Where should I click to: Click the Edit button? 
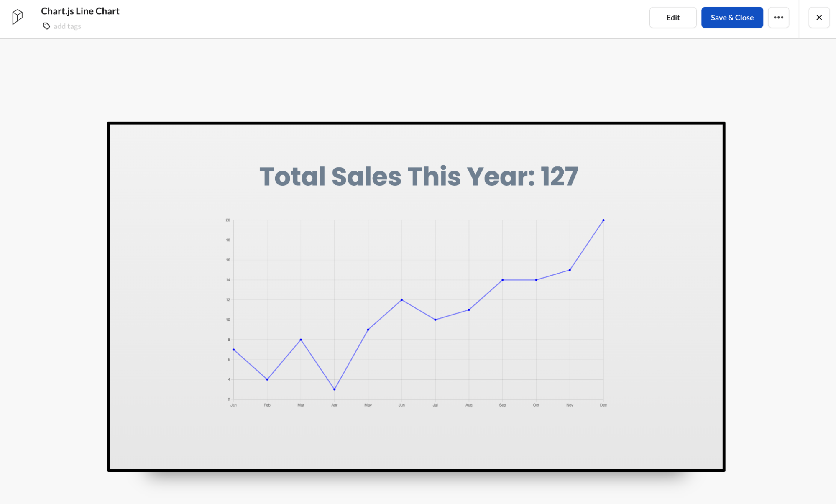click(673, 18)
